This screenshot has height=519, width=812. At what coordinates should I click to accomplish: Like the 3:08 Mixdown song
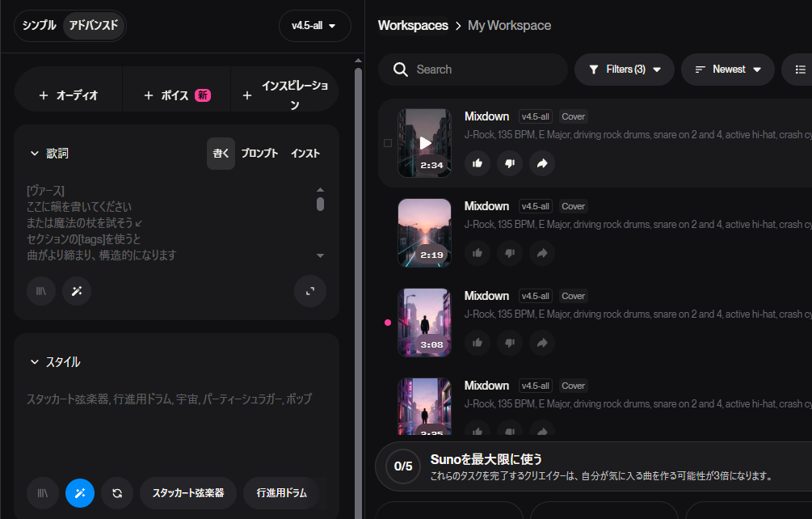(478, 343)
